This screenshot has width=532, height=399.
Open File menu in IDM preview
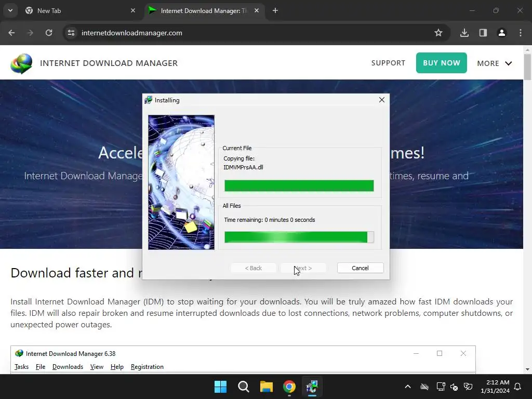(x=41, y=367)
